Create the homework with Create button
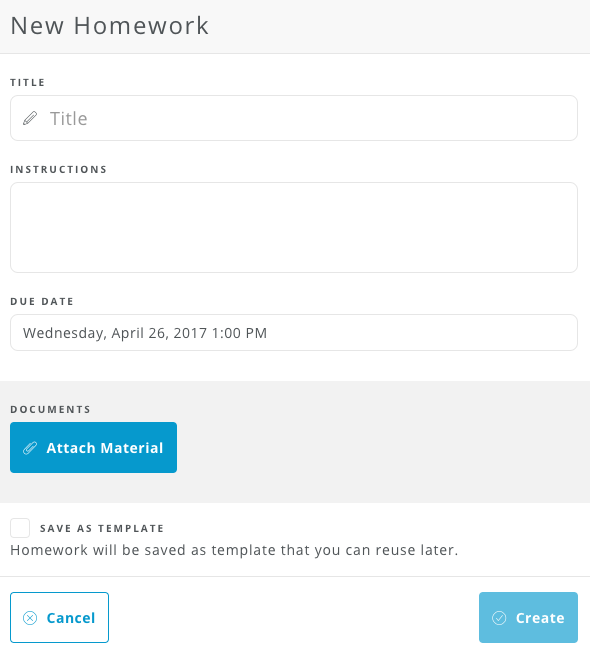 pyautogui.click(x=528, y=617)
